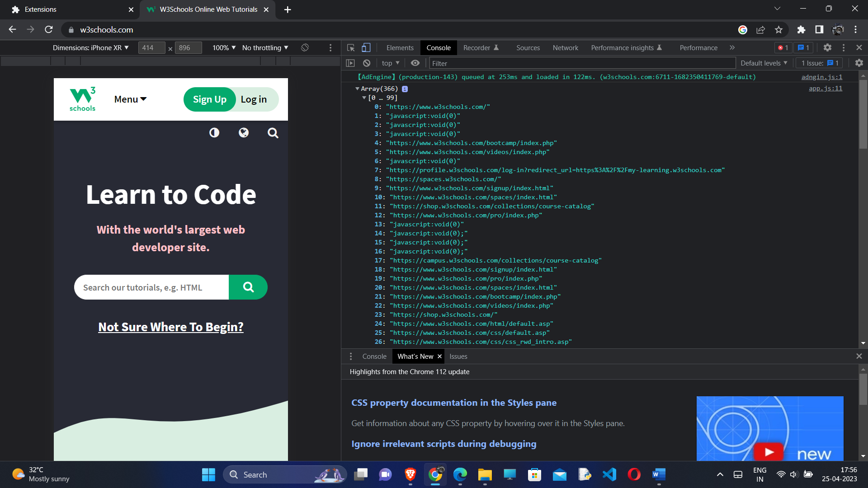Click the height field showing 896
The image size is (868, 488).
pyautogui.click(x=188, y=47)
